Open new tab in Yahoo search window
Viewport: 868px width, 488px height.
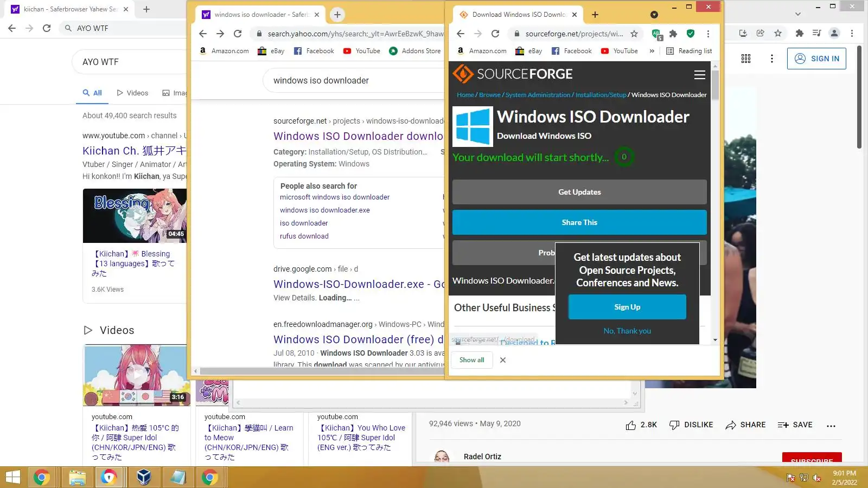337,15
